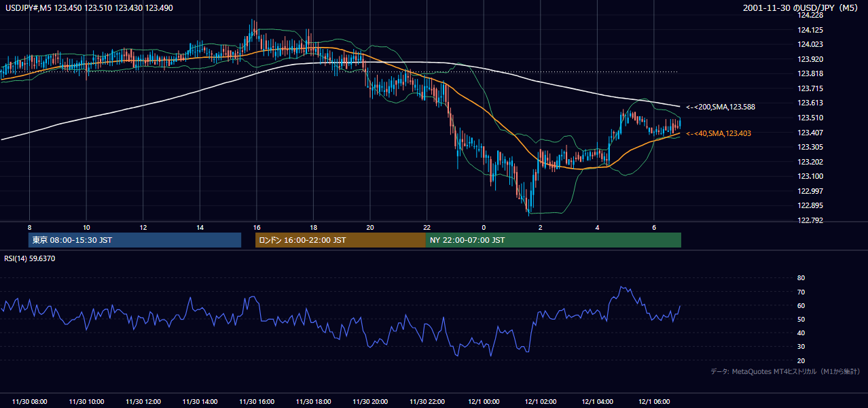Click the hour 16 tick under the price chart
868x408 pixels.
257,227
